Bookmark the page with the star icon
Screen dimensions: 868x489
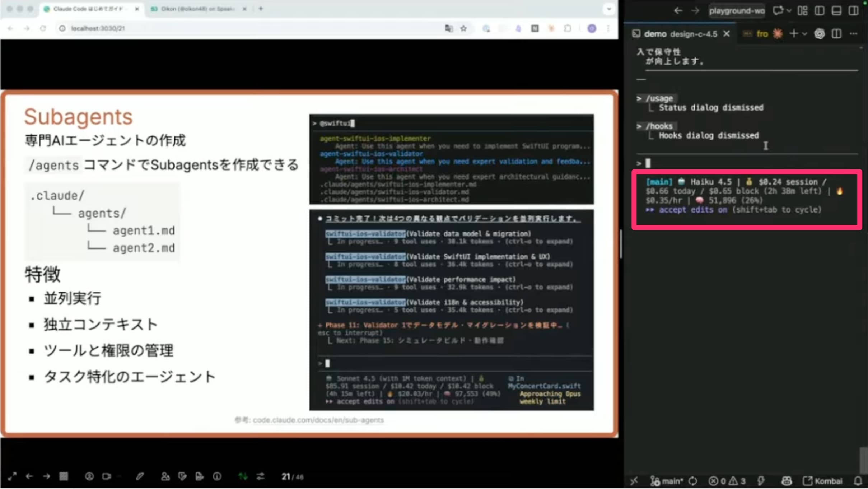coord(463,28)
